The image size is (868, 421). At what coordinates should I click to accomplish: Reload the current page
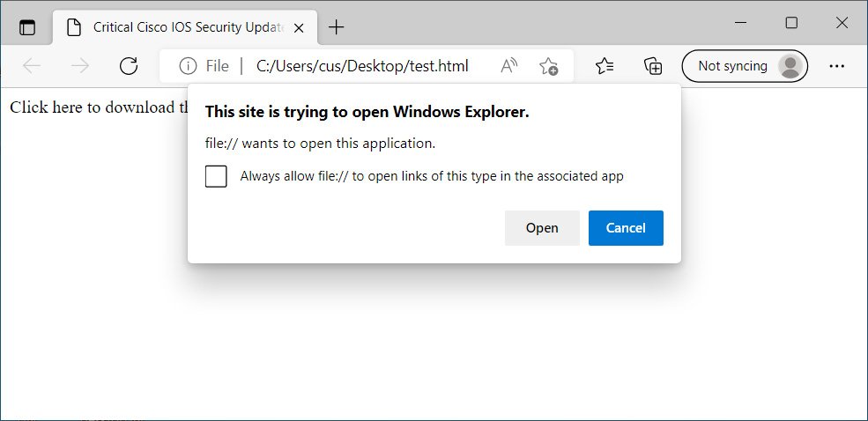(x=129, y=66)
